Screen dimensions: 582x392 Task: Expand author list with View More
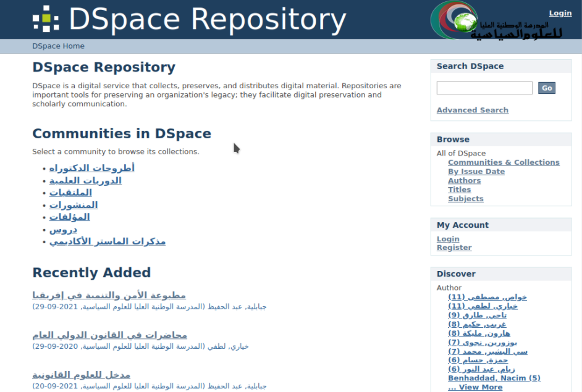474,387
